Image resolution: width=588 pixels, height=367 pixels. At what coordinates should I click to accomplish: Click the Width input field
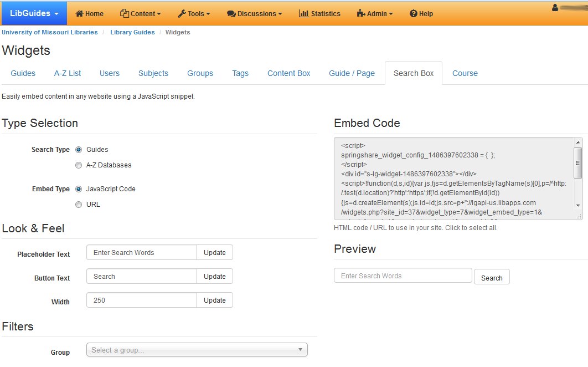[x=142, y=300]
